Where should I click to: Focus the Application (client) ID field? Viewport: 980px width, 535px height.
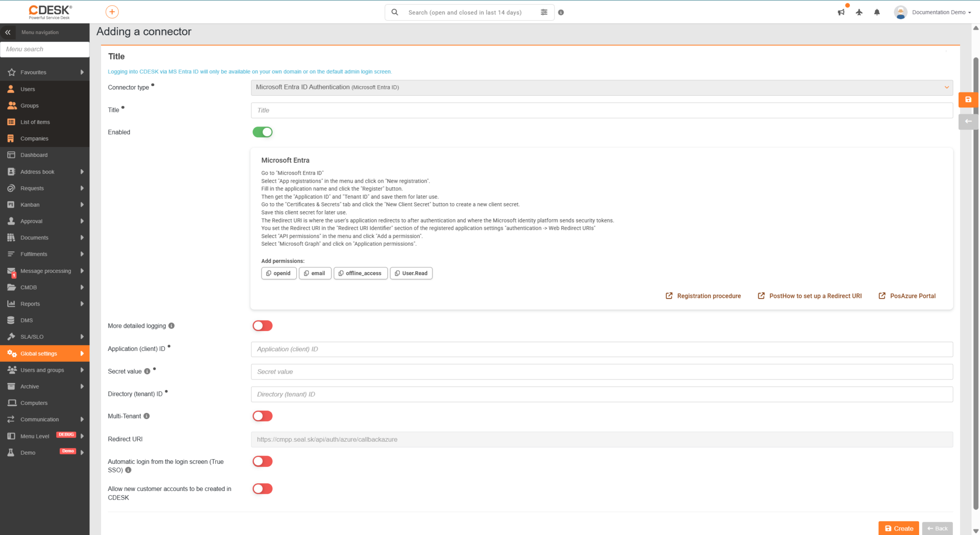pos(602,350)
